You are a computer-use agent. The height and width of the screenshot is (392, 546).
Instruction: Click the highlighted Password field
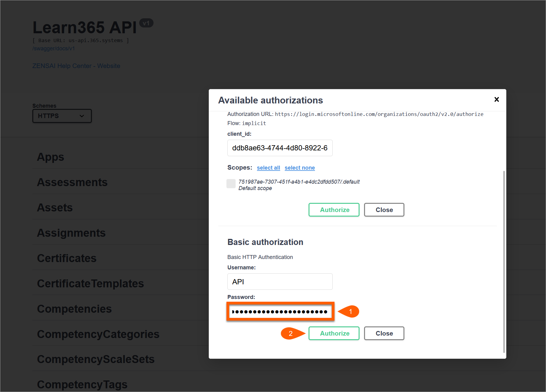pyautogui.click(x=280, y=311)
